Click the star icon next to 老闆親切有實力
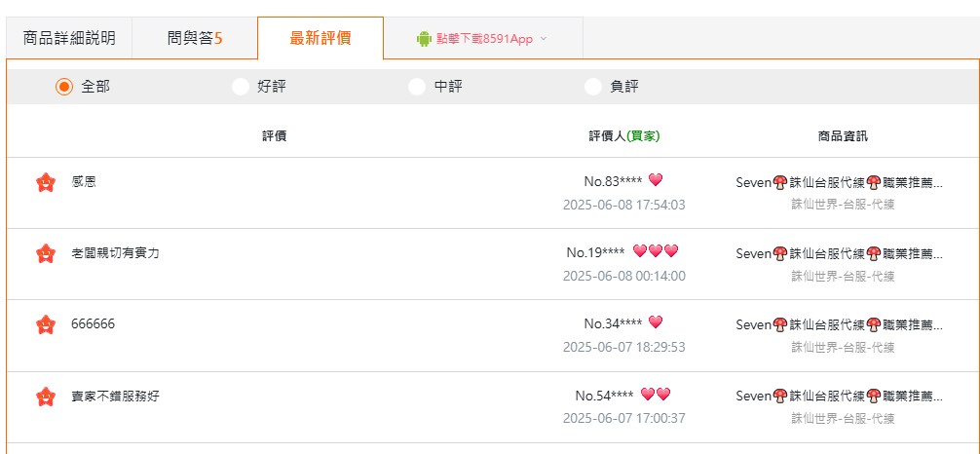Screen dimensions: 980x454 (x=46, y=253)
